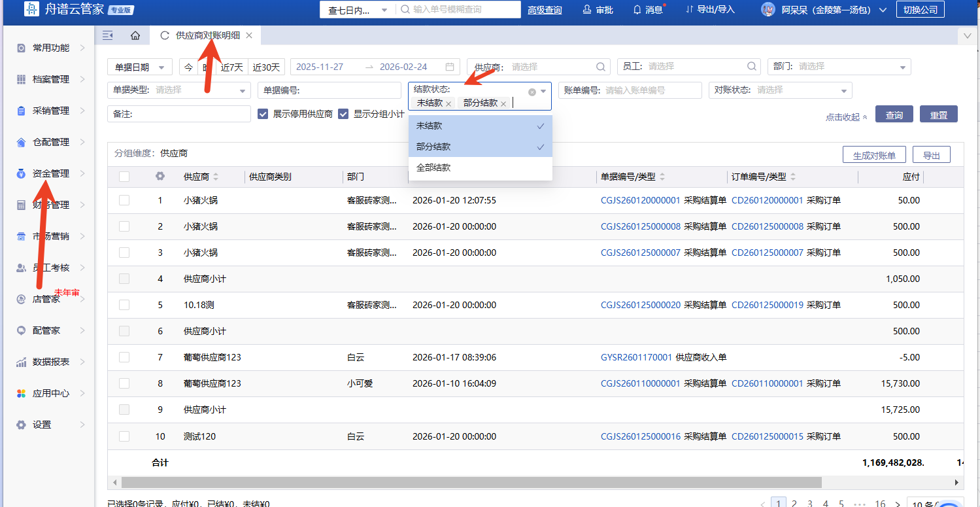Tick the select-all checkbox in the table header
Screen dimensions: 980x507
click(124, 177)
